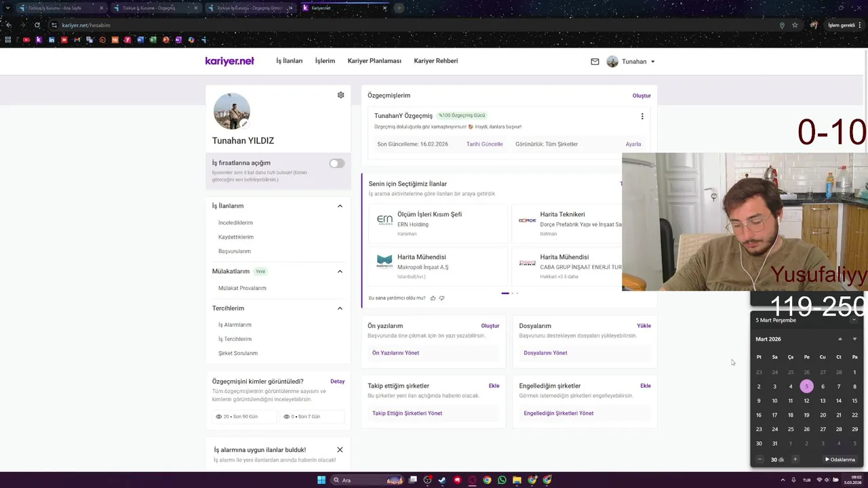Open the Tunahan account dropdown

coord(631,62)
